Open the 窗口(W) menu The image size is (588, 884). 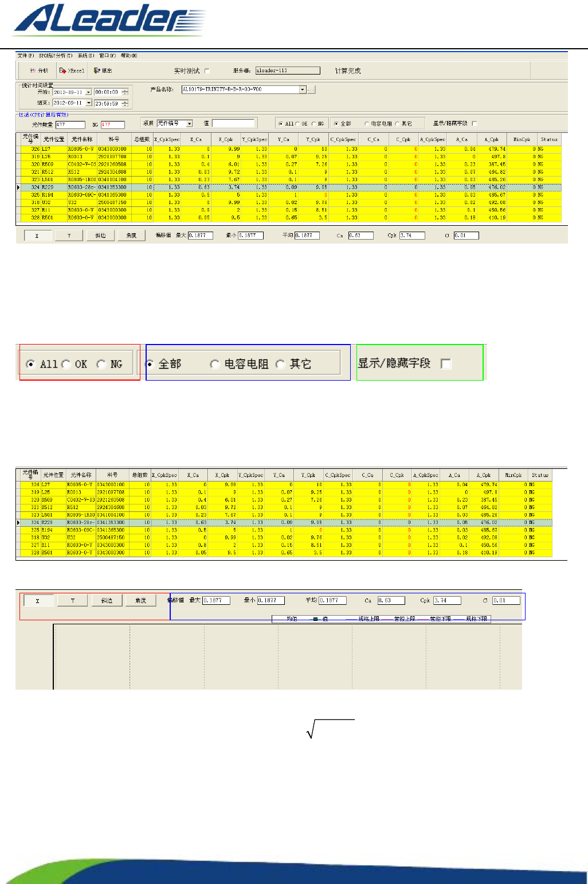coord(107,56)
